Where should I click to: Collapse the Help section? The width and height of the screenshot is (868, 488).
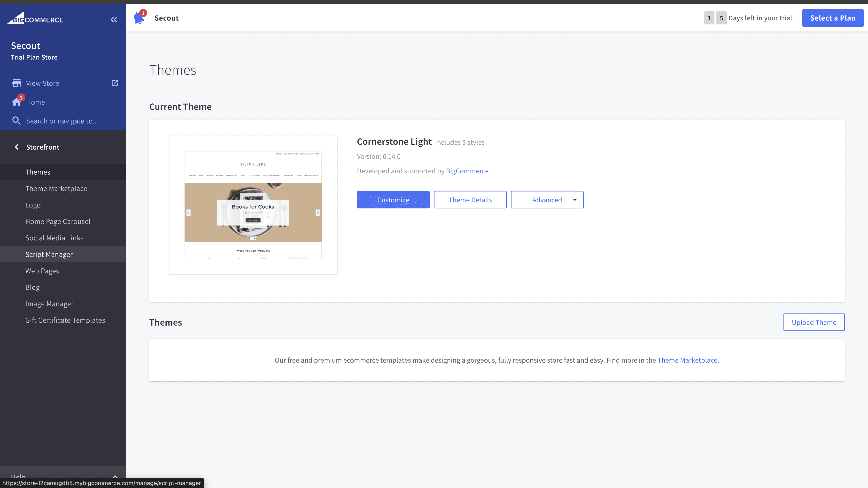(115, 477)
